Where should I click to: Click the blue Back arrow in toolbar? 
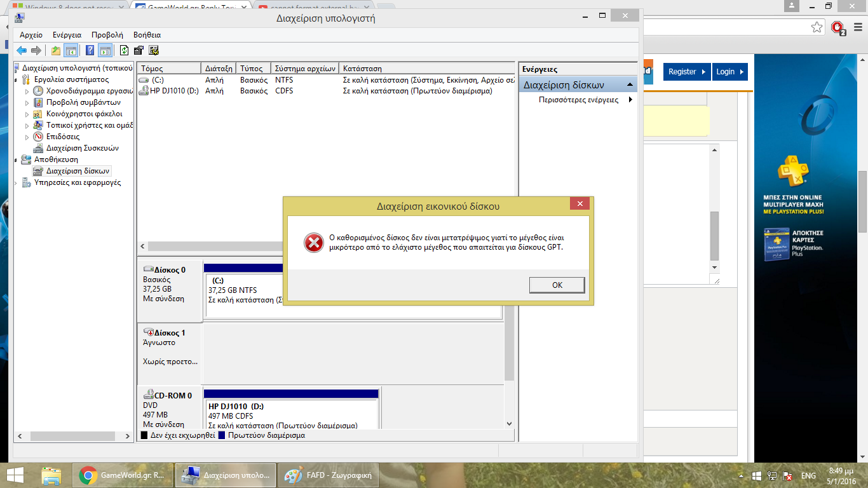click(x=22, y=51)
